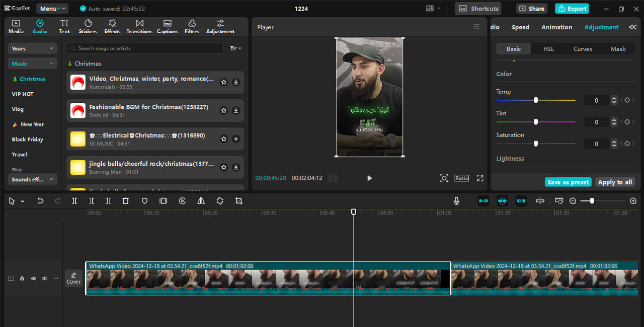644x327 pixels.
Task: Click the Freeze frame tool icon
Action: (x=163, y=201)
